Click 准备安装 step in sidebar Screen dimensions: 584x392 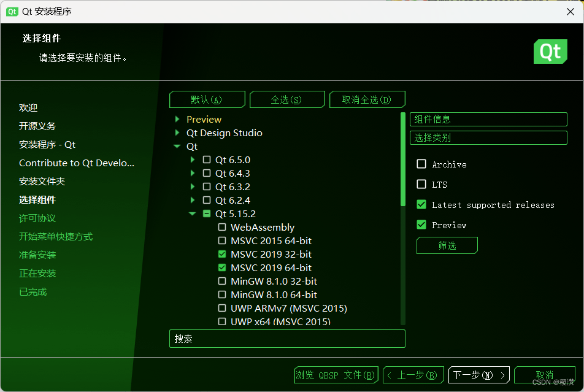tap(37, 255)
